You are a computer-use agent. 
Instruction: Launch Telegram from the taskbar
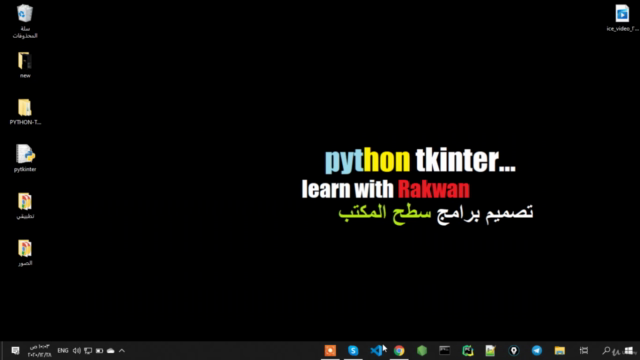click(537, 351)
